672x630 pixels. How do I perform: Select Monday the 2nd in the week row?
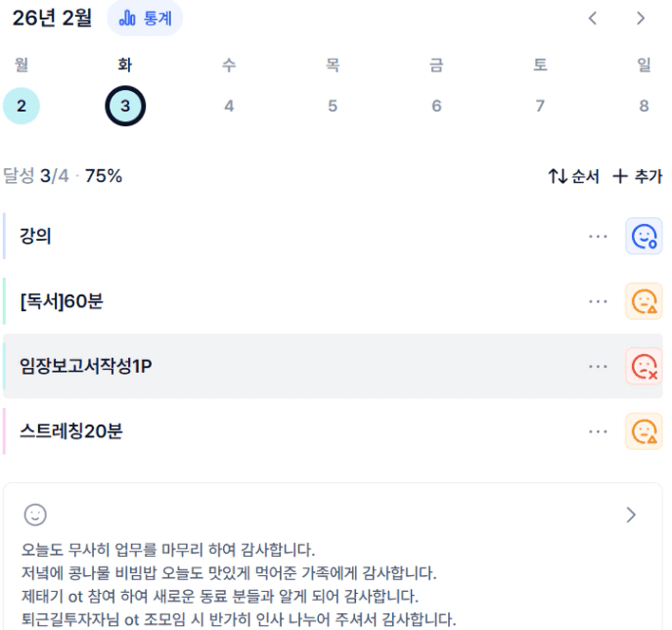pyautogui.click(x=22, y=106)
